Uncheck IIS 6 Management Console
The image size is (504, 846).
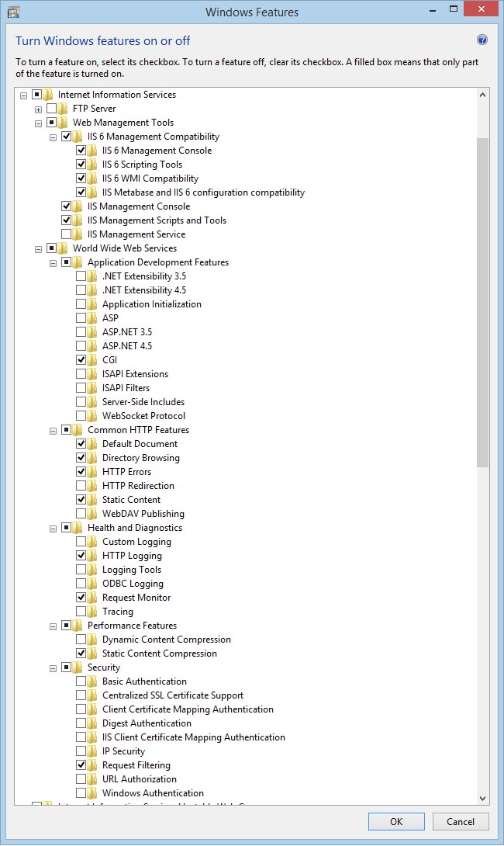click(81, 150)
